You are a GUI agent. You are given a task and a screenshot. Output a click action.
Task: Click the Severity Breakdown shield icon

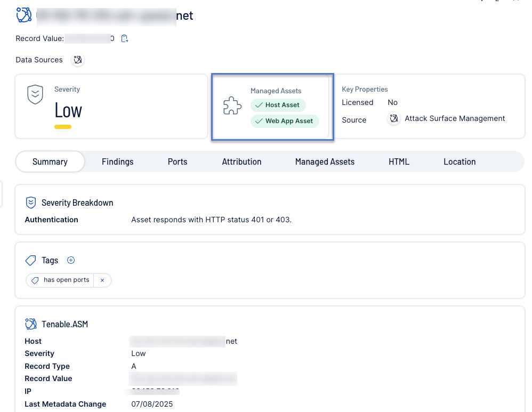[31, 203]
